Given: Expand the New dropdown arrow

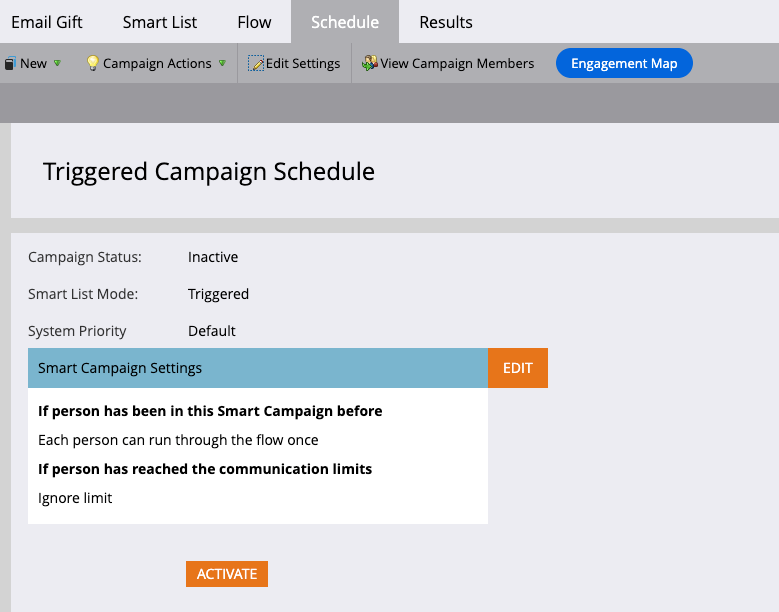Looking at the screenshot, I should 57,63.
